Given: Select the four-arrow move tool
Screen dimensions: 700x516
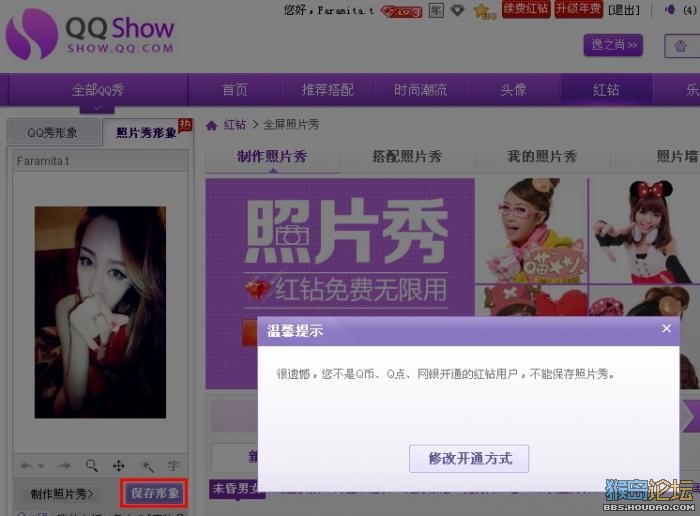Looking at the screenshot, I should pyautogui.click(x=119, y=466).
